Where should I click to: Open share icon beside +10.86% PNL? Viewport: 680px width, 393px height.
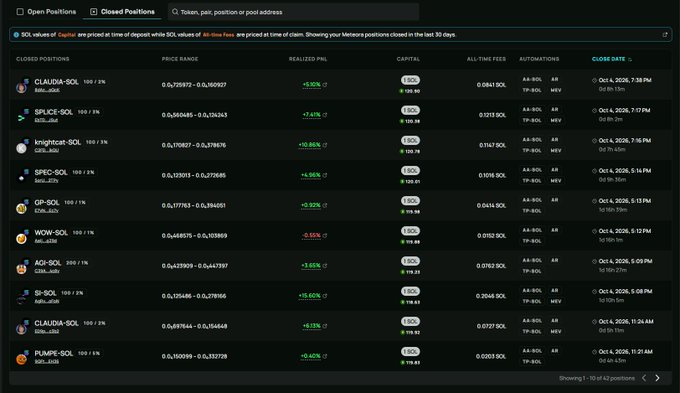[x=325, y=145]
